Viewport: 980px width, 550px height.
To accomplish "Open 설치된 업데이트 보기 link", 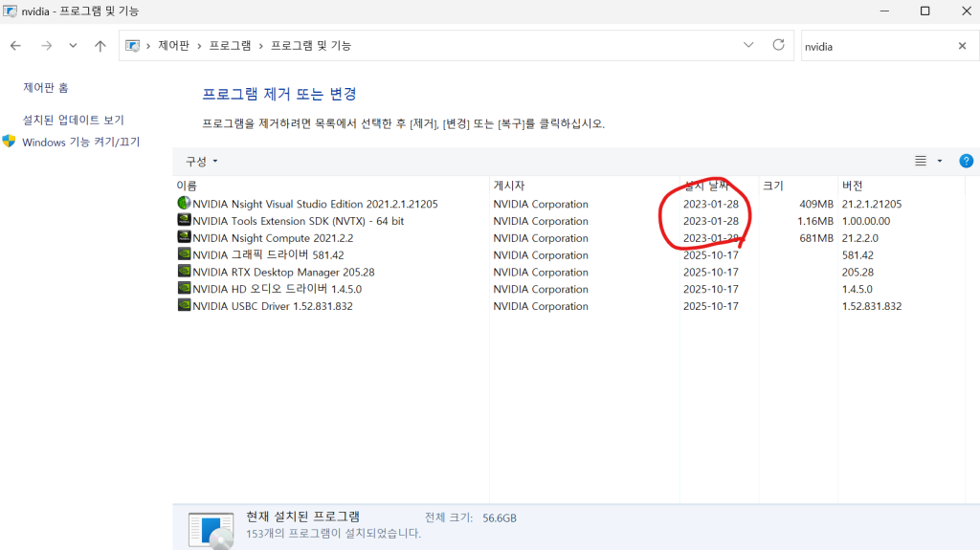I will pyautogui.click(x=74, y=121).
